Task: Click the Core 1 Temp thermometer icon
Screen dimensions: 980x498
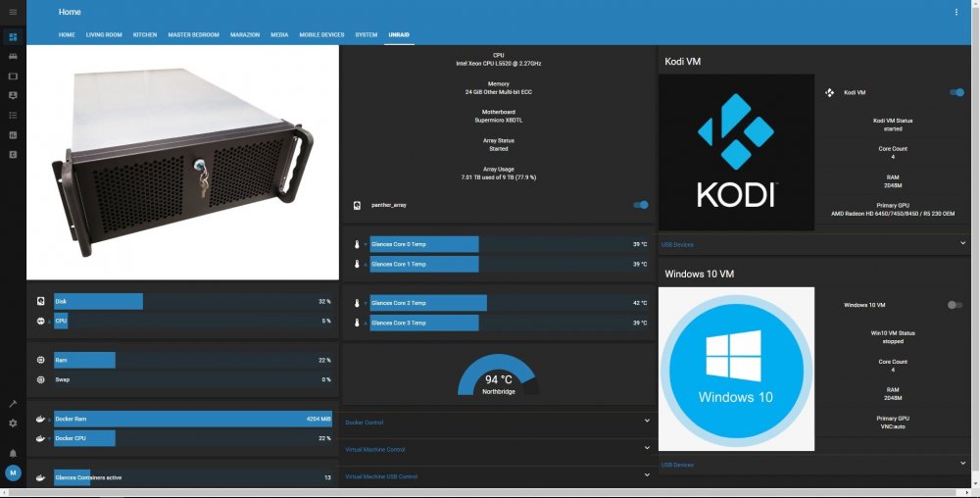Action: 357,264
